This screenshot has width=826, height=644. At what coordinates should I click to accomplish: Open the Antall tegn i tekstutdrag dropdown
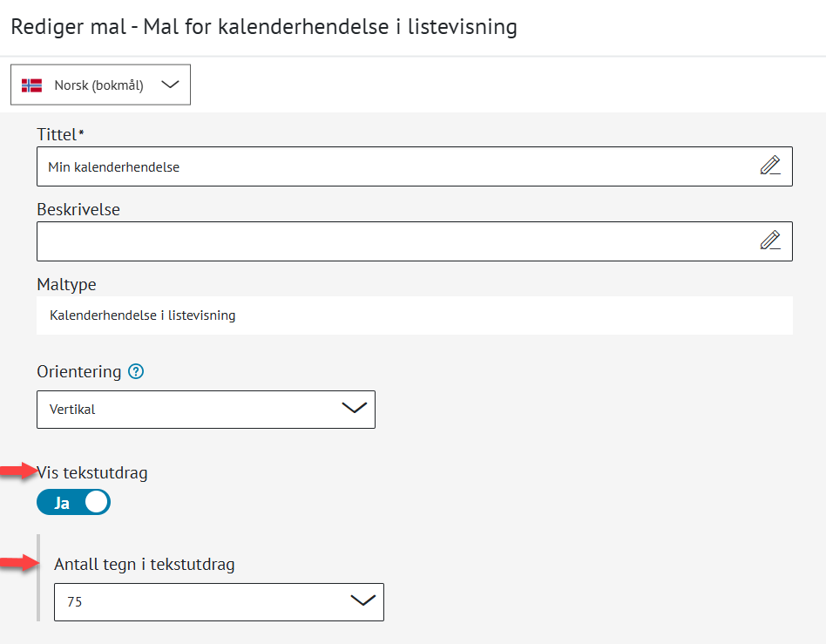[218, 601]
